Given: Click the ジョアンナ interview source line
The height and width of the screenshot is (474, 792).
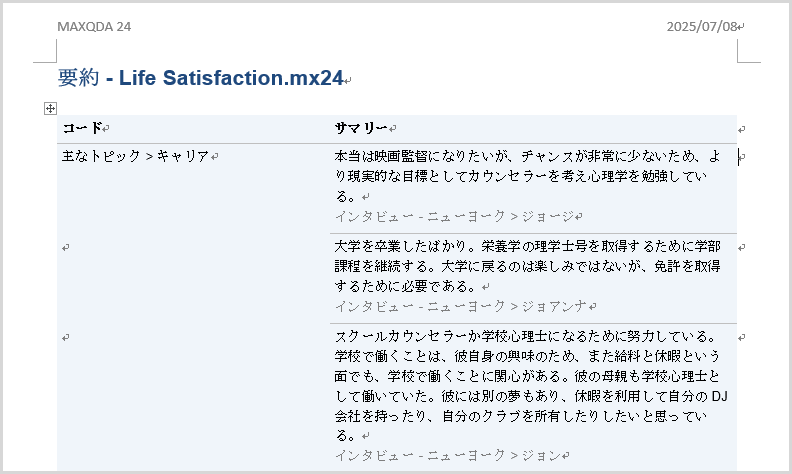Looking at the screenshot, I should click(x=465, y=306).
